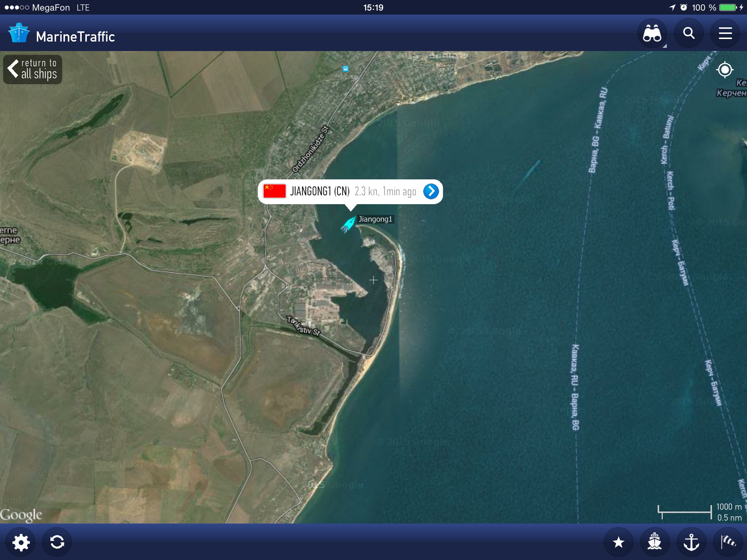Tap the magnifier search icon
This screenshot has height=560, width=747.
coord(689,34)
